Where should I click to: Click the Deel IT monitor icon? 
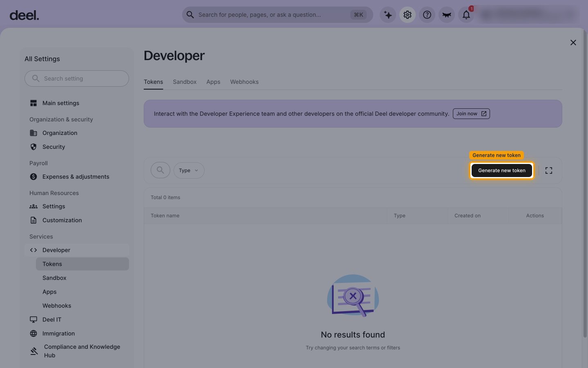[33, 320]
